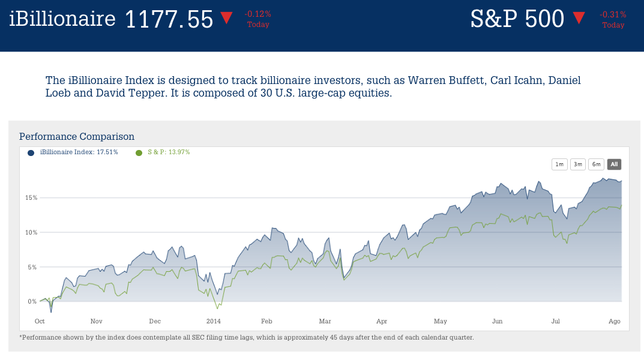Select the 1m range button

tap(559, 164)
